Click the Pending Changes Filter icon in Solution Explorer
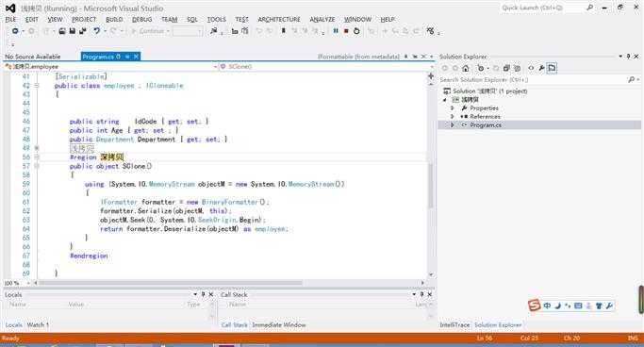The width and height of the screenshot is (644, 347). [481, 68]
